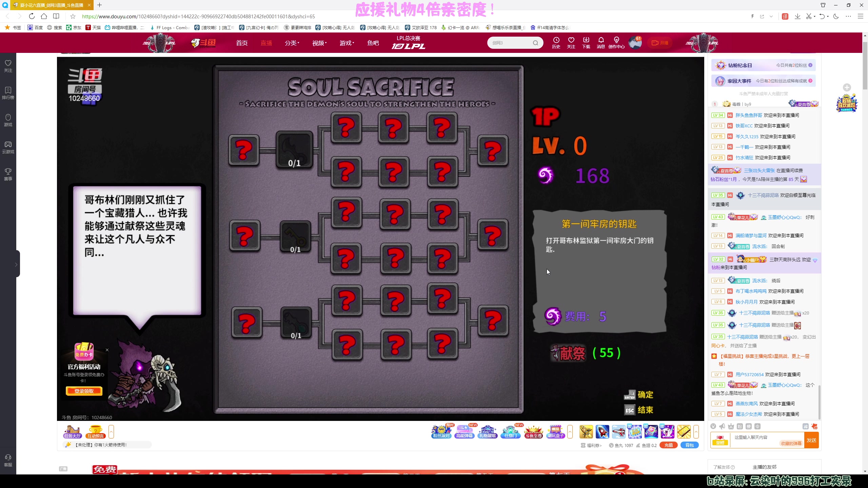Send the blue rocket gift
868x488 pixels.
[602, 432]
